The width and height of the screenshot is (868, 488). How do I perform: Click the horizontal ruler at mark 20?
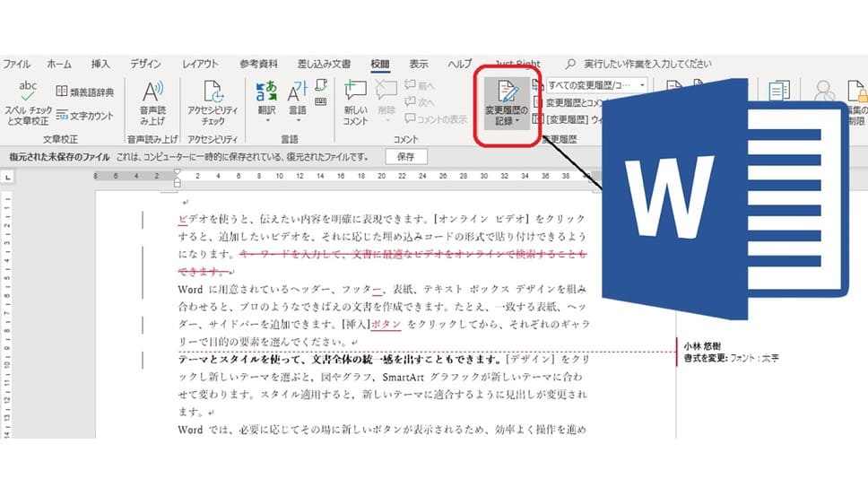point(381,176)
